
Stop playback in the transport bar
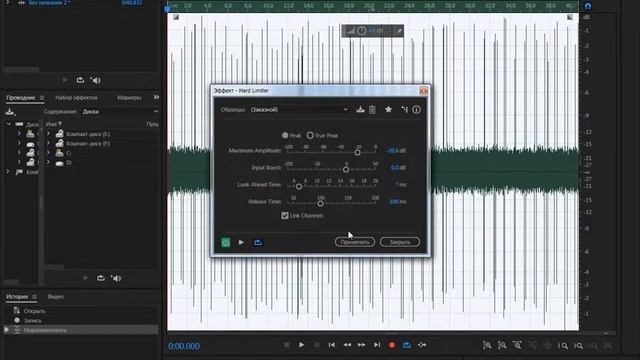(287, 345)
